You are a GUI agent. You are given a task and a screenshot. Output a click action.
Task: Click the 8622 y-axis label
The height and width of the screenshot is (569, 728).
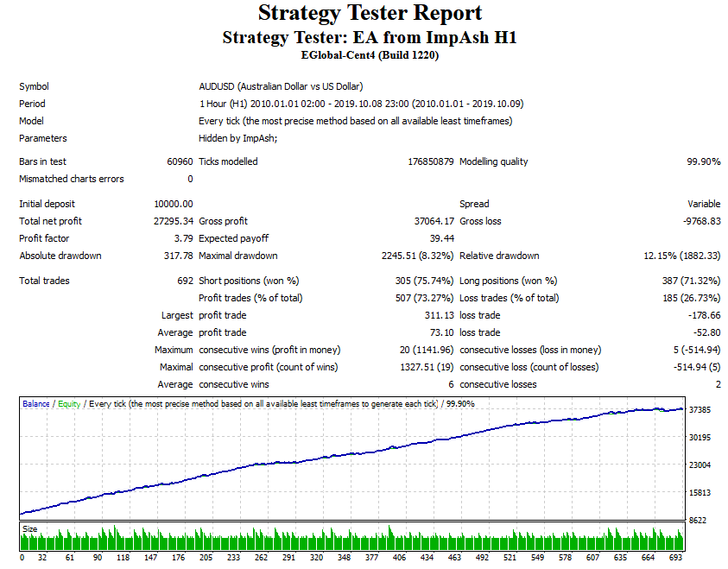[698, 521]
